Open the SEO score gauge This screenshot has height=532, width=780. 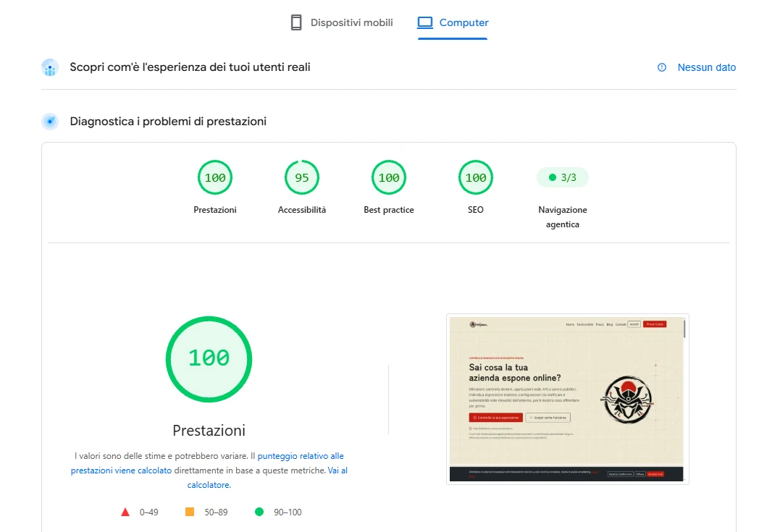pos(476,177)
